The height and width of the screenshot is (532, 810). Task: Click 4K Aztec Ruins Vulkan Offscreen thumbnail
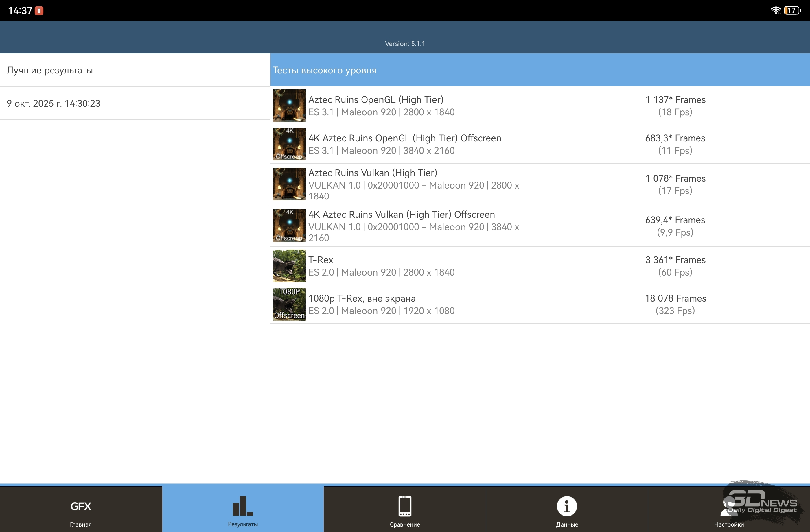pyautogui.click(x=289, y=226)
